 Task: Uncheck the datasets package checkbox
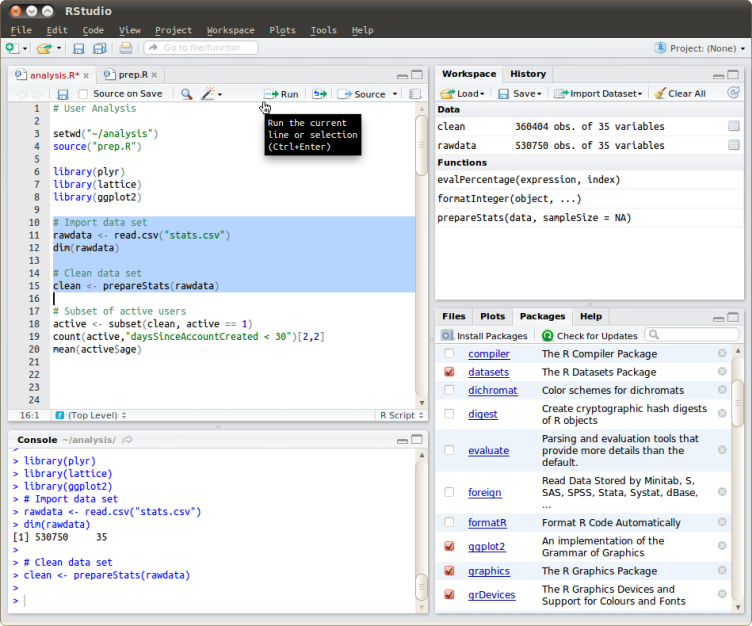pos(449,372)
